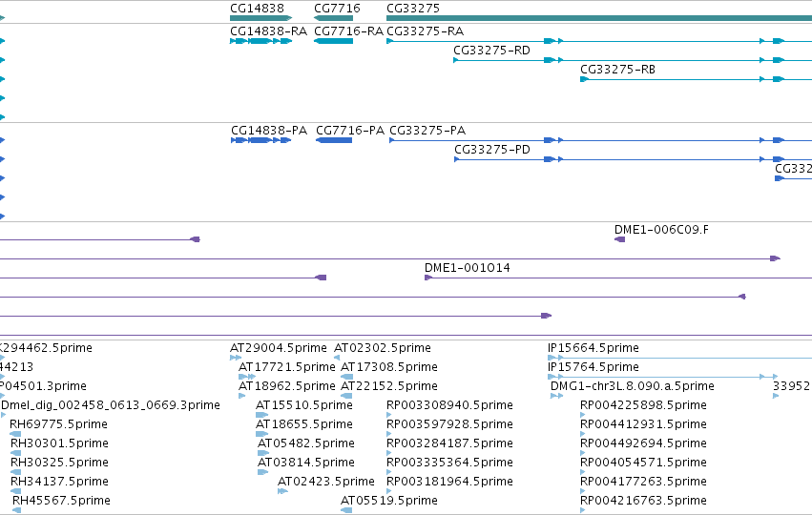Viewport: 812px width, 515px height.
Task: Select the RP004225898.5prime label
Action: point(643,405)
